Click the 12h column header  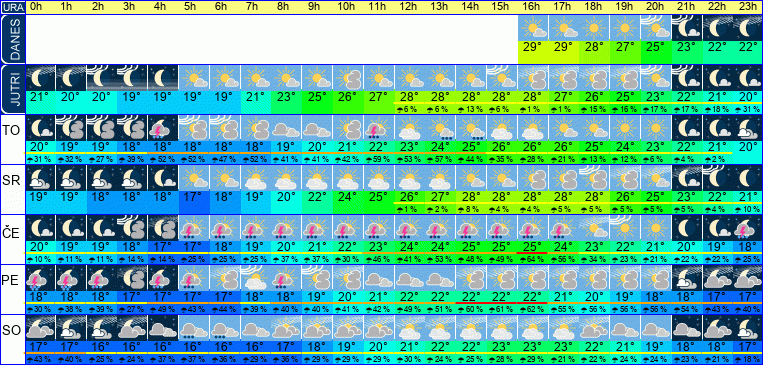click(x=409, y=7)
